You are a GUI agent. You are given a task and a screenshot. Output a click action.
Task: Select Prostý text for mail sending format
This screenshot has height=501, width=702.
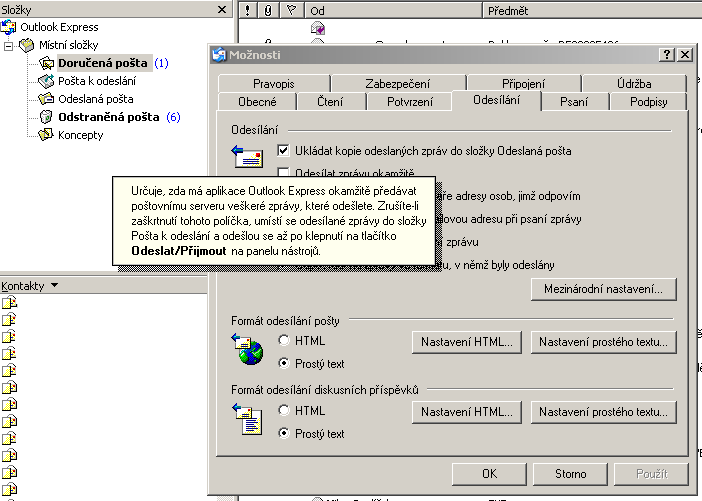[x=284, y=363]
